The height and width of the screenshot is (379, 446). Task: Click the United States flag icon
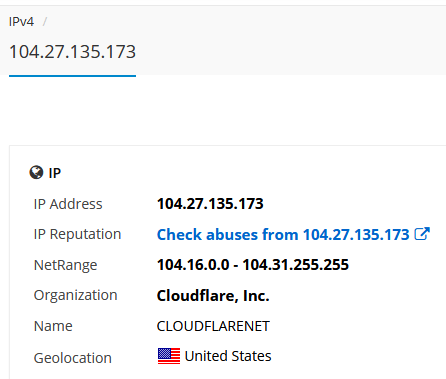[169, 356]
